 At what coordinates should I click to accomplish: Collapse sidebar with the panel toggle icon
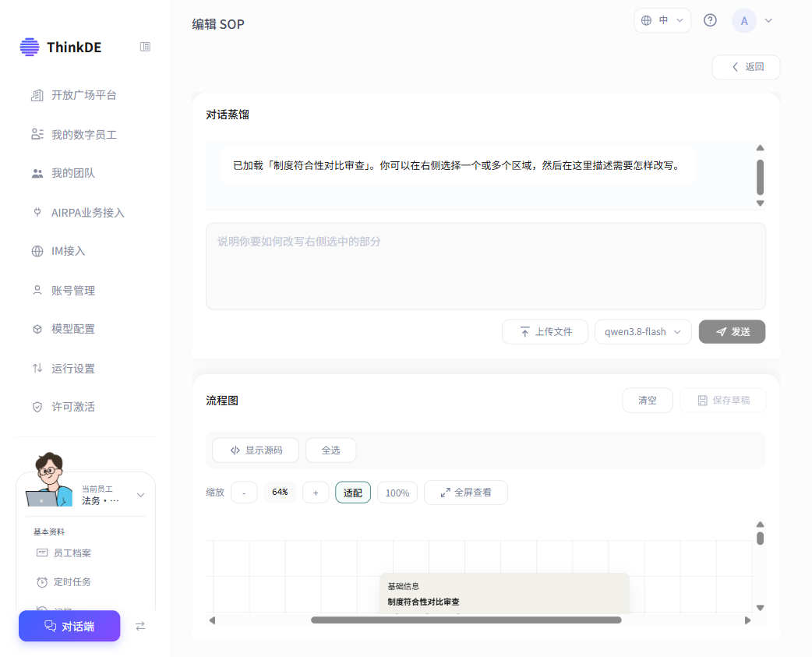point(145,47)
